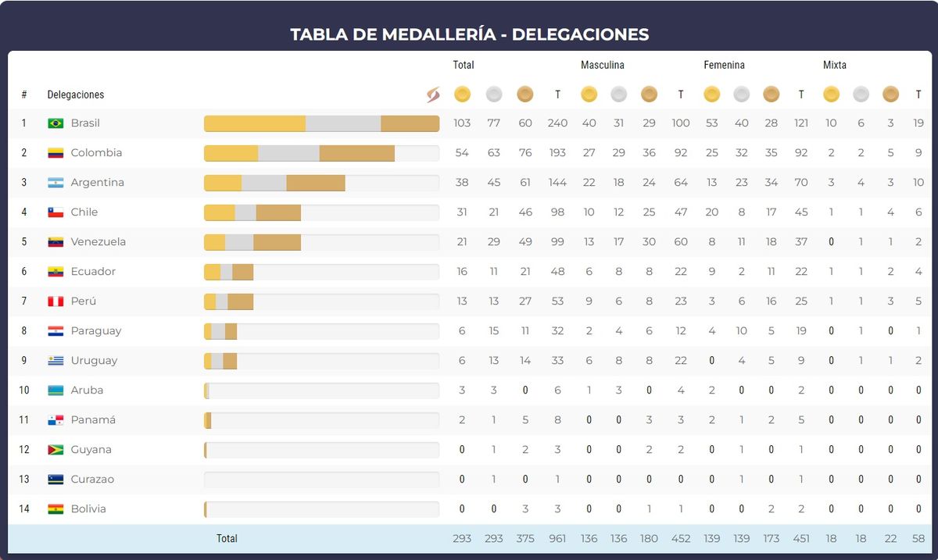938x560 pixels.
Task: Select the Chile flag icon
Action: 55,212
